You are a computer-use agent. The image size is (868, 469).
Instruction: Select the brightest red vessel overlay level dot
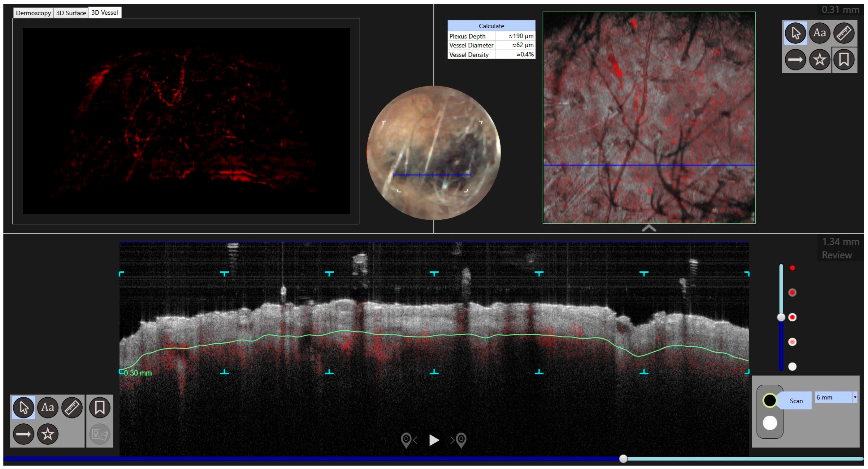[793, 268]
